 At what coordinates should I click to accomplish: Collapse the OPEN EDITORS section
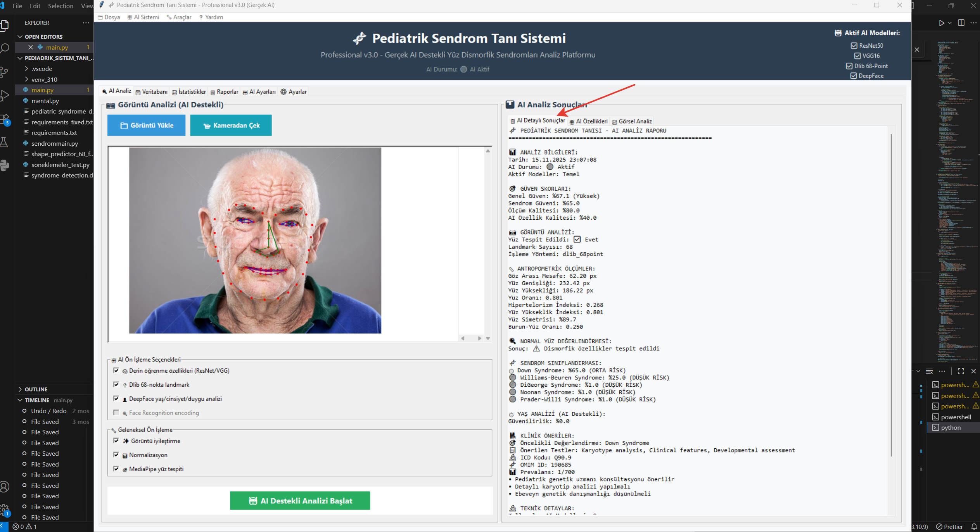coord(43,36)
